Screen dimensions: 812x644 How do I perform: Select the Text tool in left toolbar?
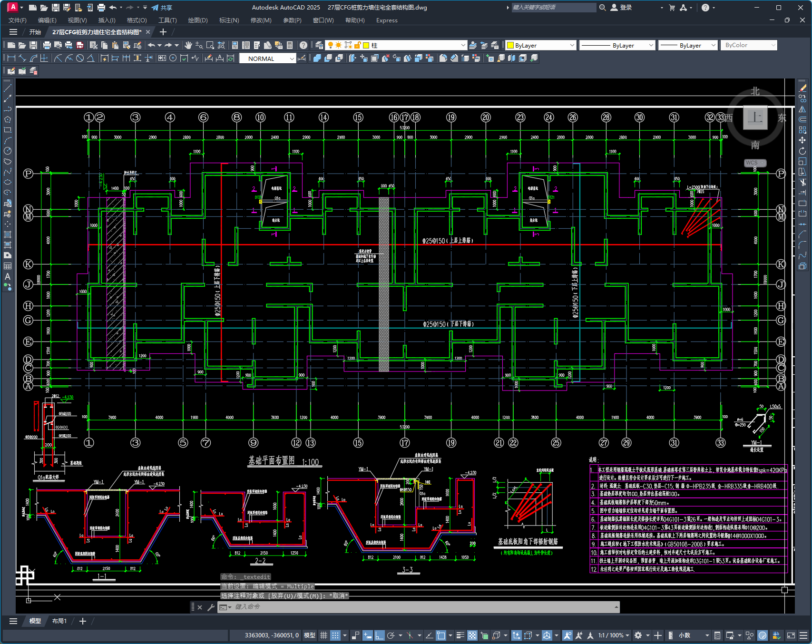click(8, 276)
